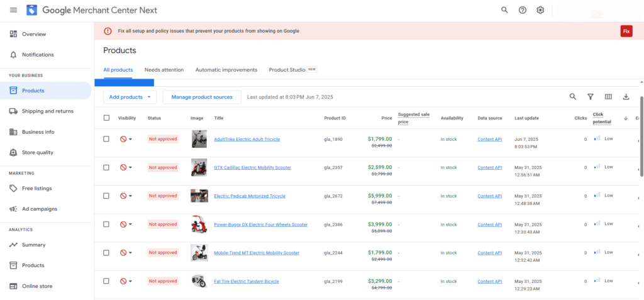Open the top bar search icon
The image size is (644, 300).
click(504, 10)
